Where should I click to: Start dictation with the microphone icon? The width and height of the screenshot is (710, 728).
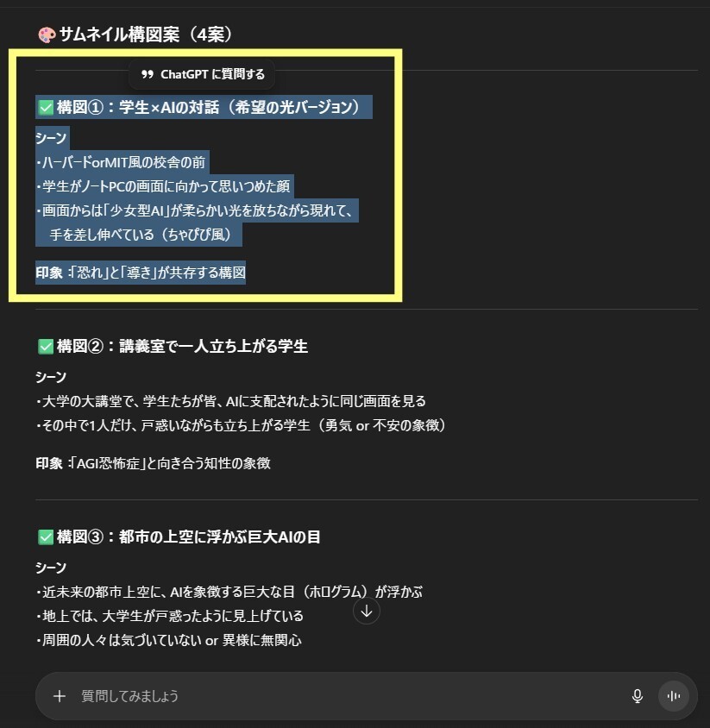tap(638, 696)
